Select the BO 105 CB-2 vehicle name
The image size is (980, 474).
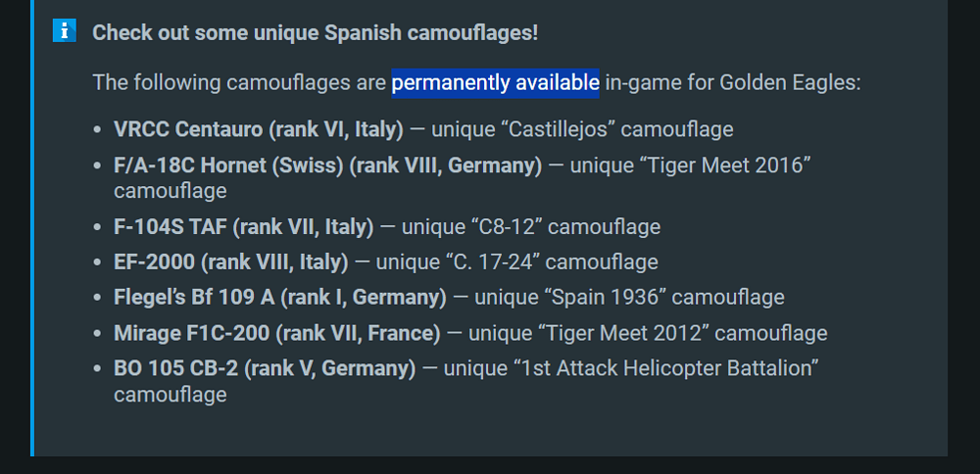(174, 369)
